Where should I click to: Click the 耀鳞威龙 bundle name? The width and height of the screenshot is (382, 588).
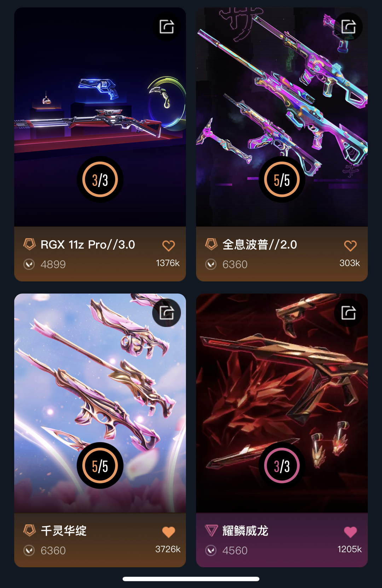pos(245,531)
